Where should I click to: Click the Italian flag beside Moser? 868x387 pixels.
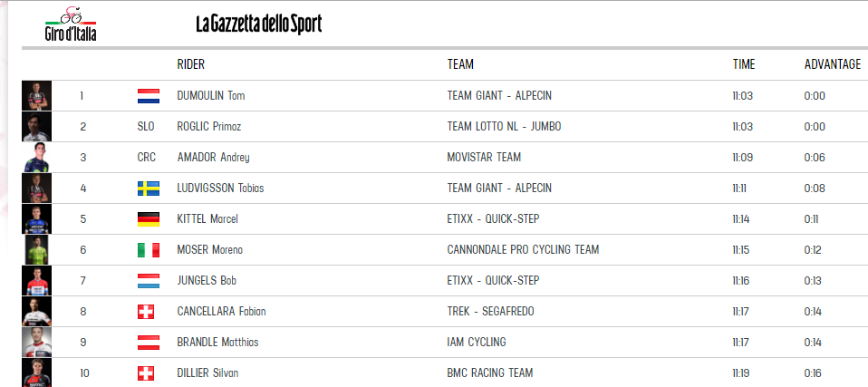(149, 250)
